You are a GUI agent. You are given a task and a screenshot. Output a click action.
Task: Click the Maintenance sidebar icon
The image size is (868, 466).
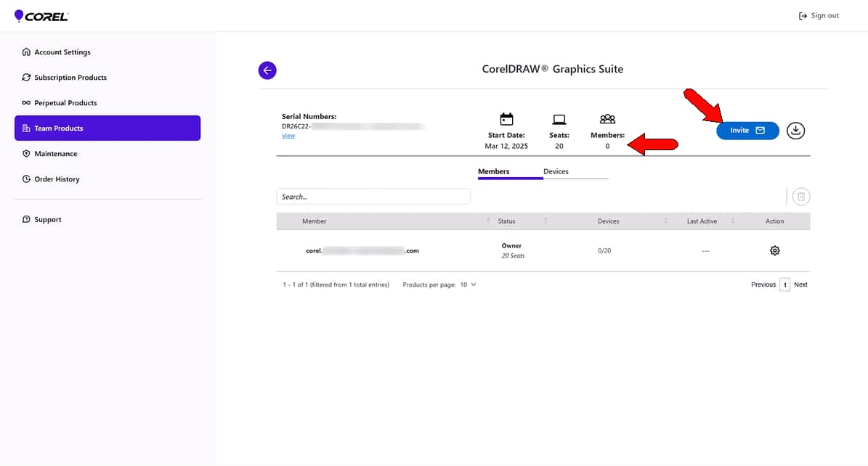pos(27,153)
